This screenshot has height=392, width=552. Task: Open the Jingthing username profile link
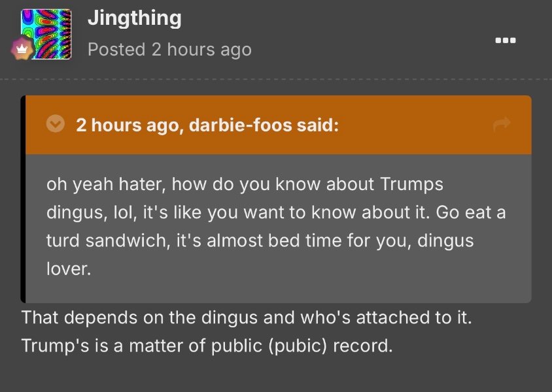(135, 18)
